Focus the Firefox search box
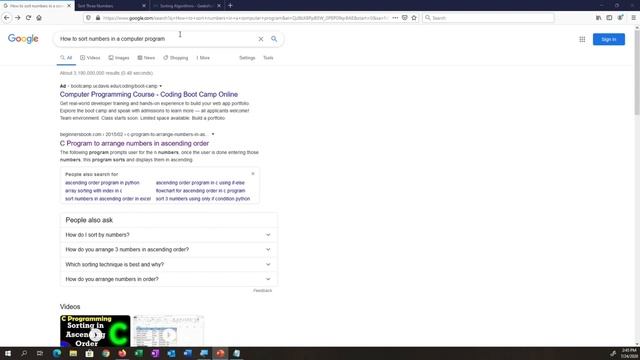 click(x=488, y=18)
